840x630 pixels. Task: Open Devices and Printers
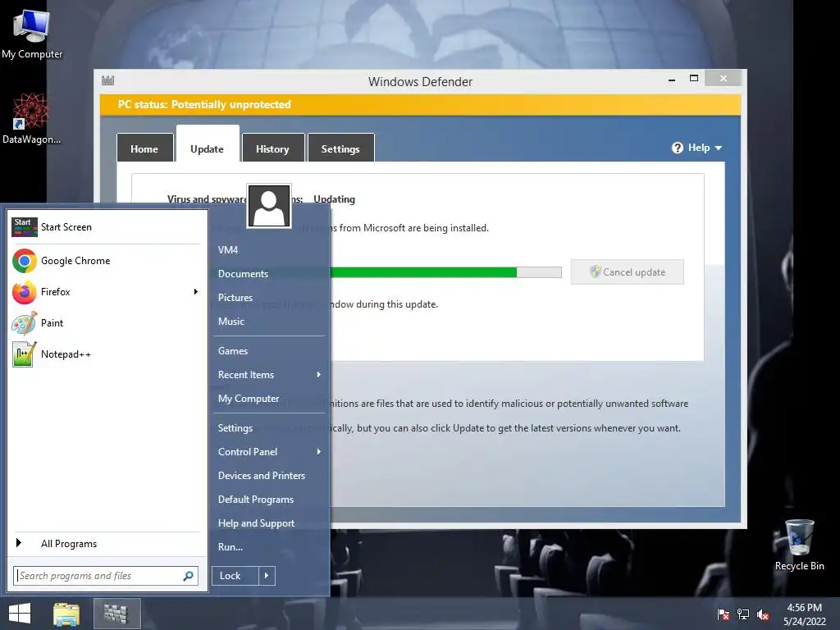[269, 476]
